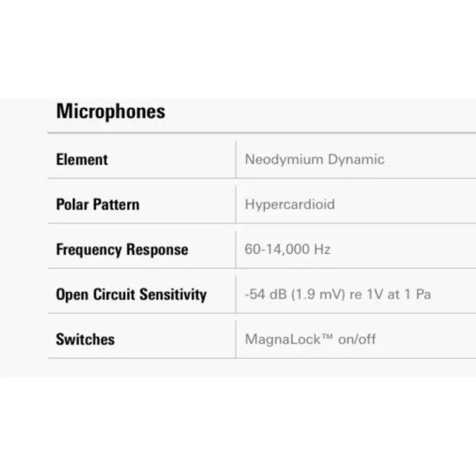The width and height of the screenshot is (476, 476).
Task: Select the Open Circuit Sensitivity label
Action: [131, 294]
